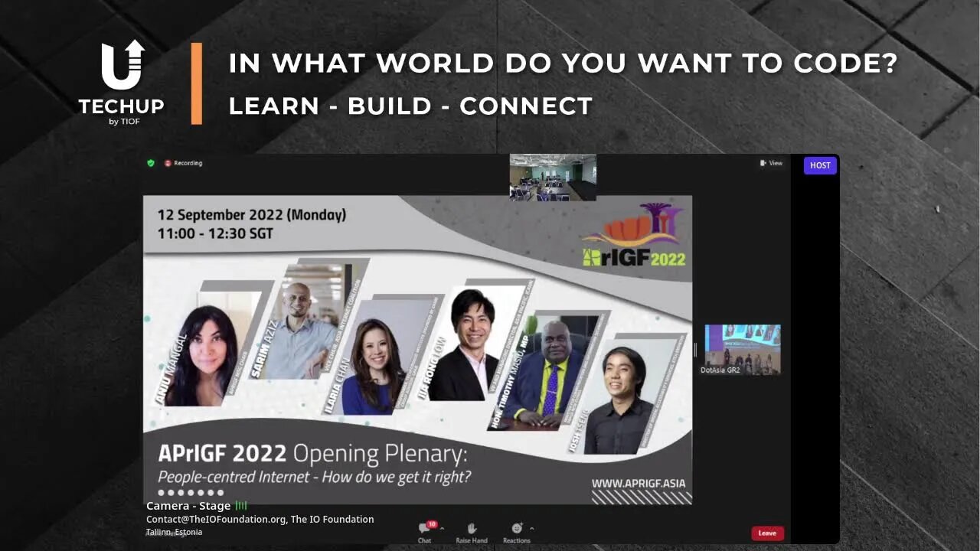Click the green encryption shield icon

tap(151, 163)
